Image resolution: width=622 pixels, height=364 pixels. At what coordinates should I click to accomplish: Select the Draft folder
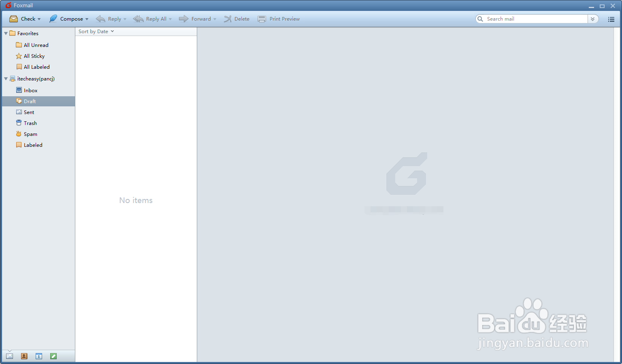click(38, 102)
